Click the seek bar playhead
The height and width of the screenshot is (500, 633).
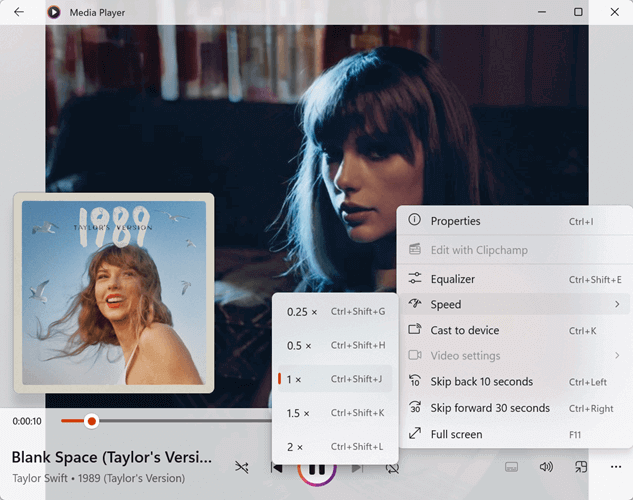(91, 421)
